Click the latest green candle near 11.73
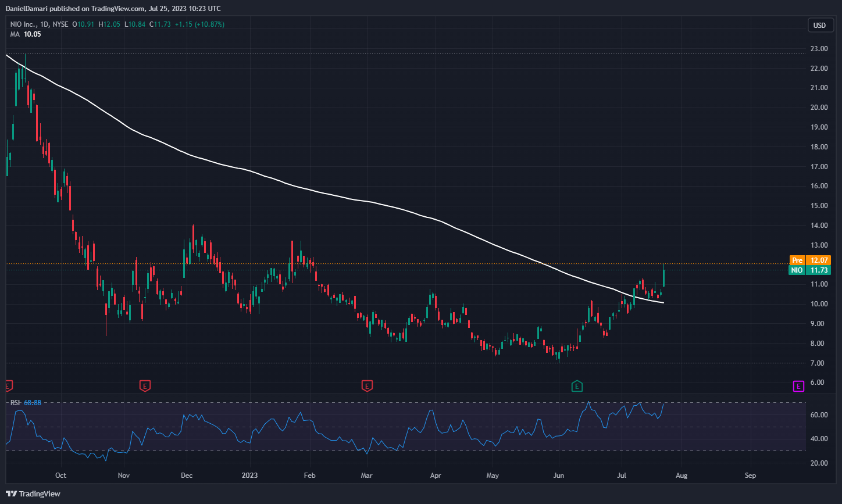The image size is (842, 504). (663, 275)
